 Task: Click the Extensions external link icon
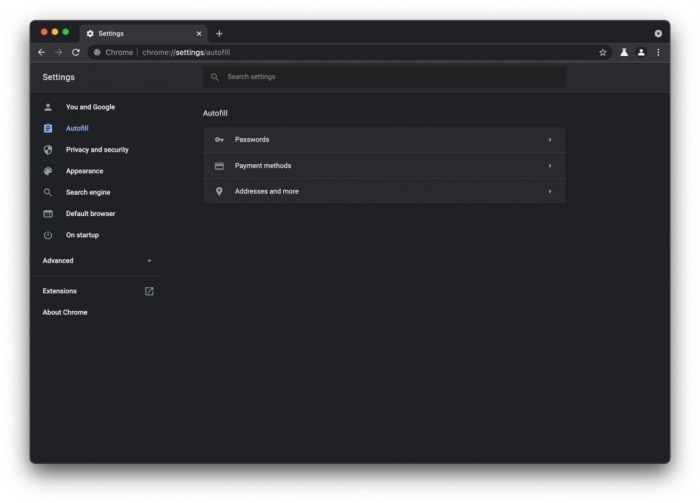click(149, 291)
